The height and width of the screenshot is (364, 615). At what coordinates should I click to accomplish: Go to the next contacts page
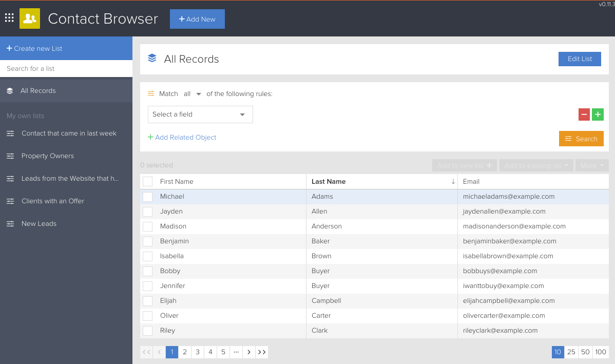tap(248, 352)
